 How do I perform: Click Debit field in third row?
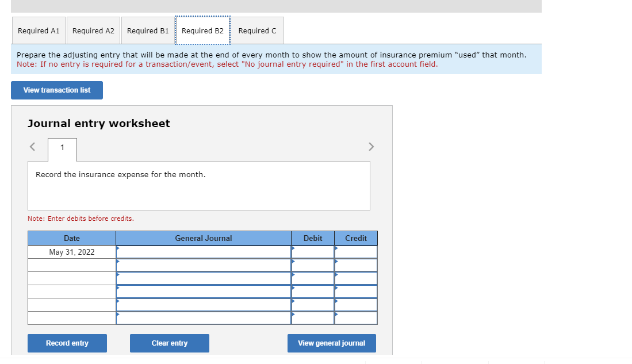313,278
